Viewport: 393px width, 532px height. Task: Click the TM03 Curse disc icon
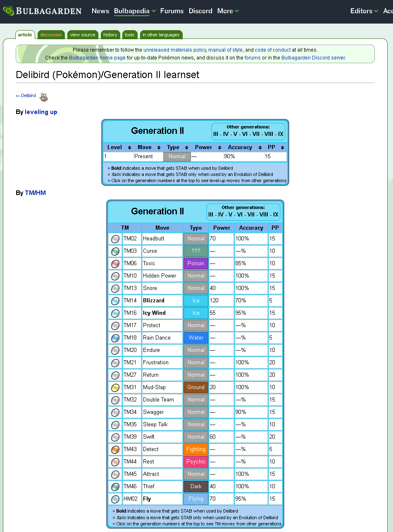115,251
